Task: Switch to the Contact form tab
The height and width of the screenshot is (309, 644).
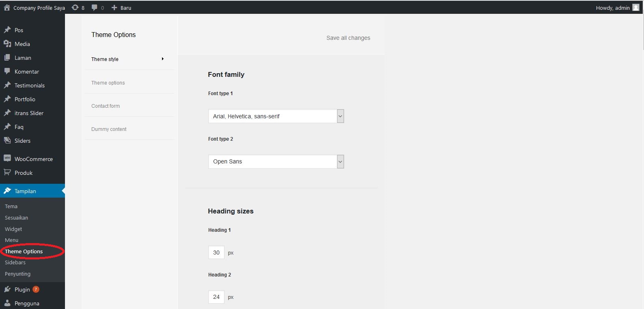Action: (x=106, y=106)
